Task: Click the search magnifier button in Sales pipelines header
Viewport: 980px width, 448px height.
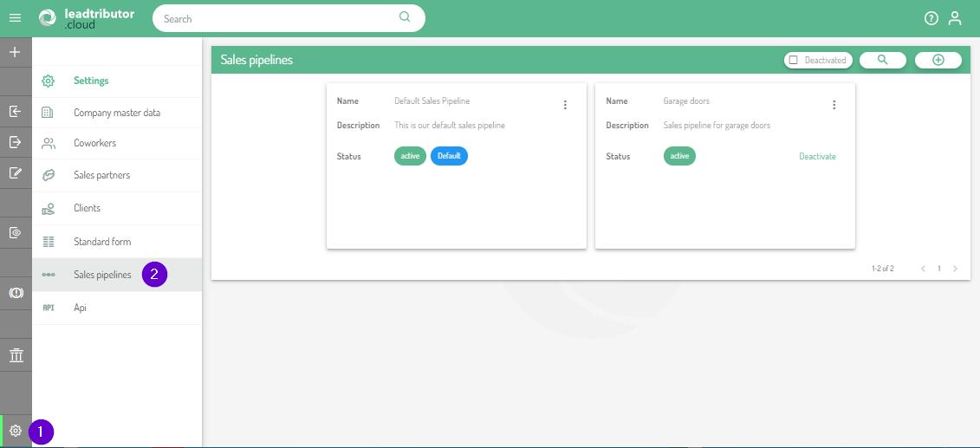Action: [x=883, y=60]
